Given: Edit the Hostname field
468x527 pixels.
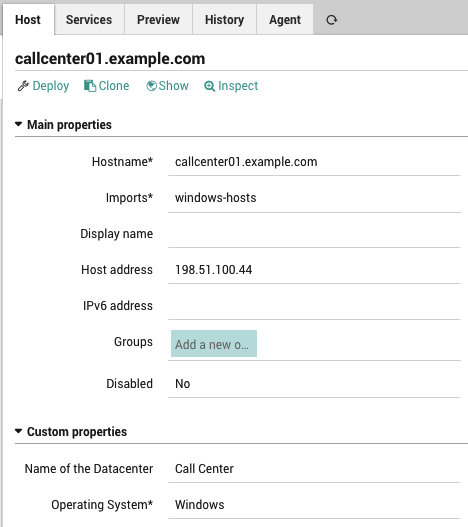Looking at the screenshot, I should (314, 162).
